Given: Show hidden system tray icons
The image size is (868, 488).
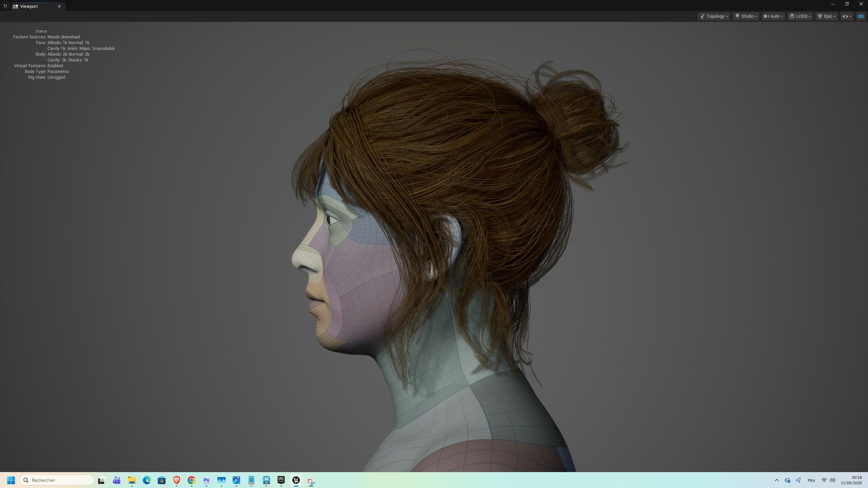Looking at the screenshot, I should click(777, 480).
